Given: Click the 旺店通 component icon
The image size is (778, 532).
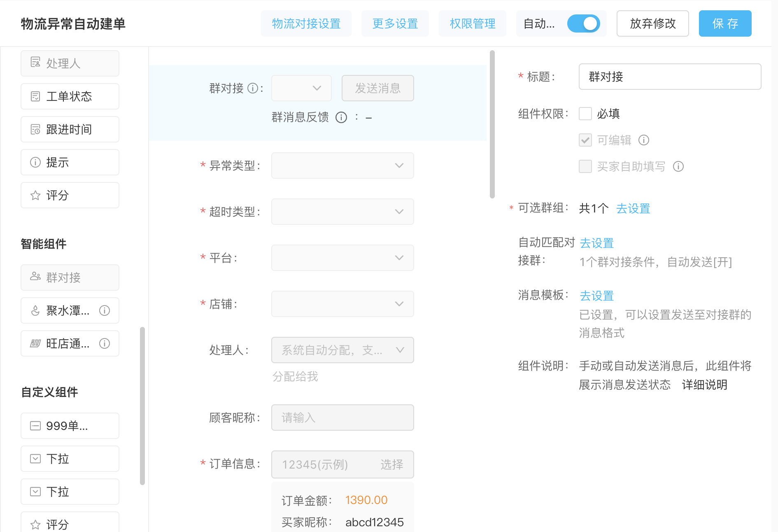Looking at the screenshot, I should tap(35, 343).
